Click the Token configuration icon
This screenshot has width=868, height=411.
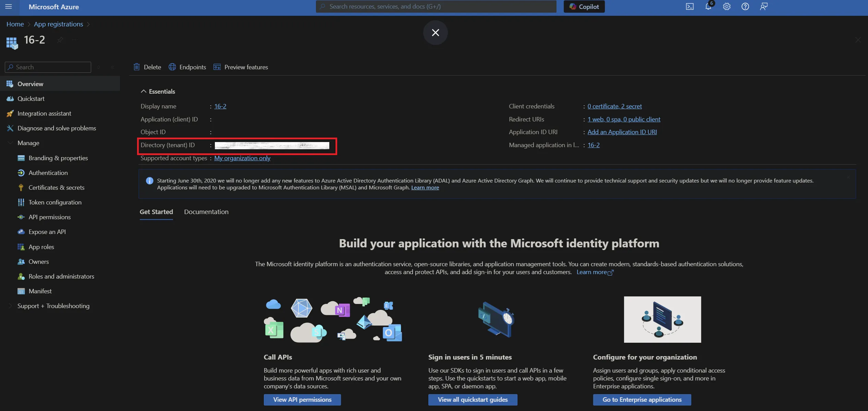(21, 202)
